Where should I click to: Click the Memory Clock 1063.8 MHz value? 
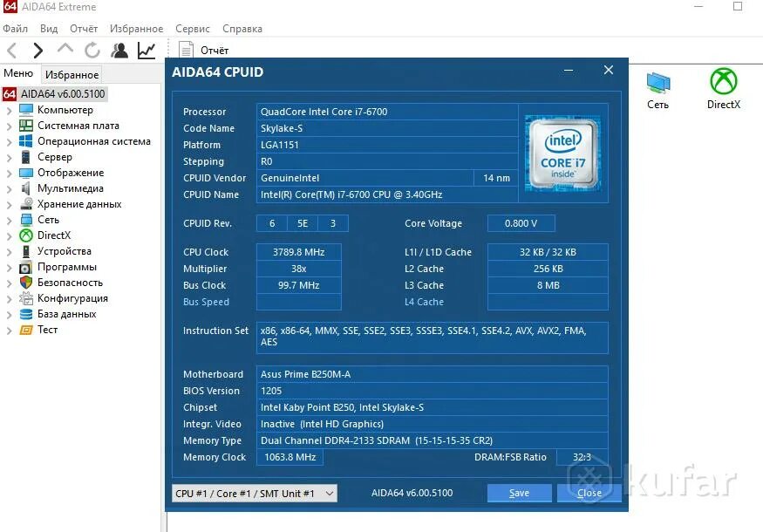290,456
